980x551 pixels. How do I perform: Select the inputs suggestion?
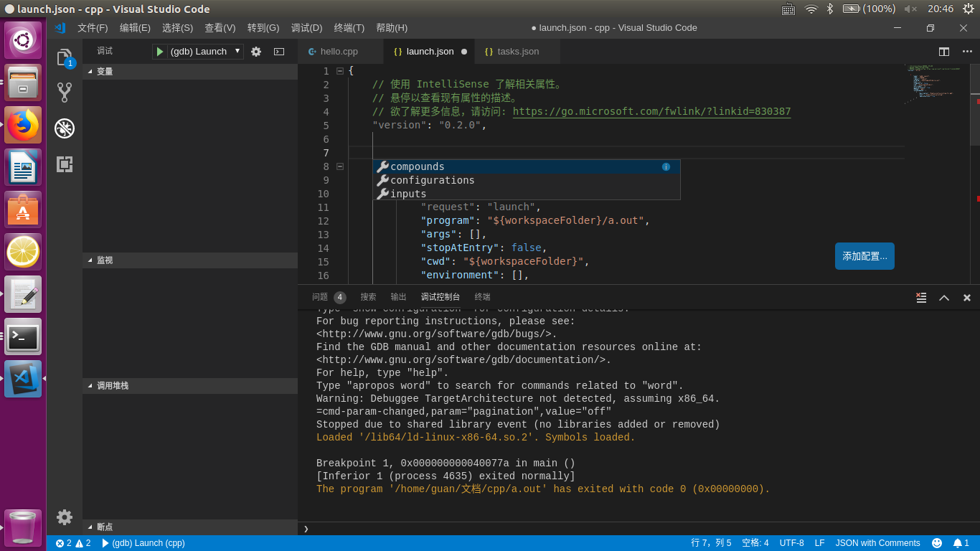527,194
